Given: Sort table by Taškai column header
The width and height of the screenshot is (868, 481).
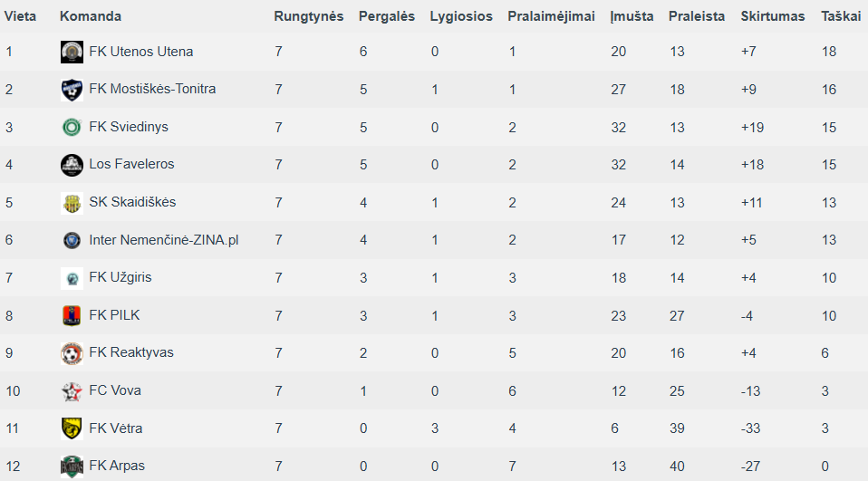Looking at the screenshot, I should click(841, 16).
